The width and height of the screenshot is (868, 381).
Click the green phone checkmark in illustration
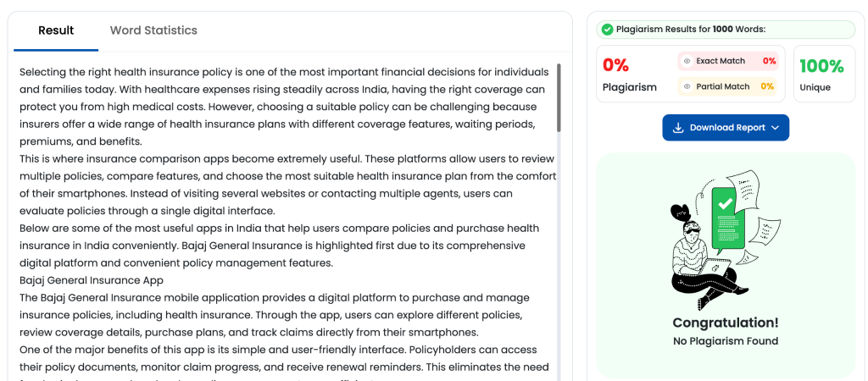tap(725, 204)
